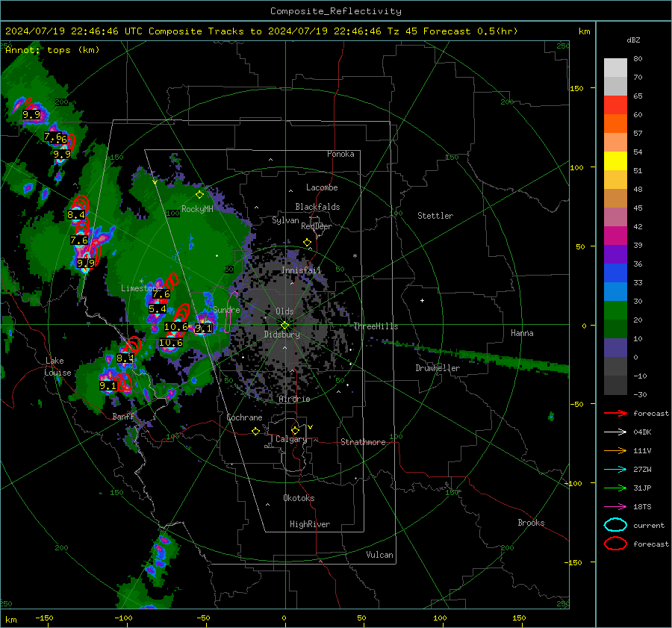Click the Limestone label

pos(140,288)
